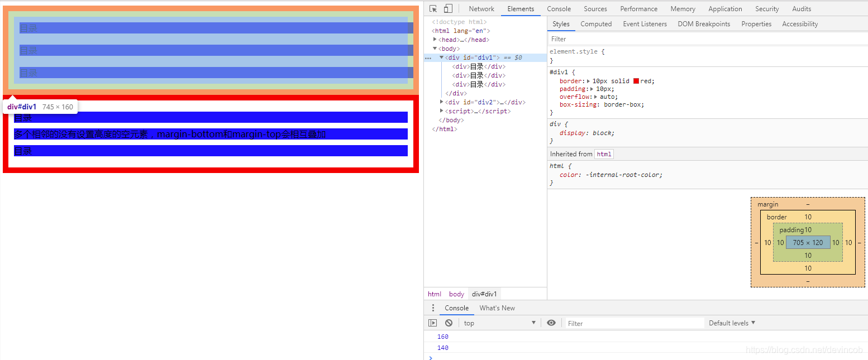Open the Event Listeners sub-tab
Image resolution: width=868 pixels, height=360 pixels.
pos(645,24)
